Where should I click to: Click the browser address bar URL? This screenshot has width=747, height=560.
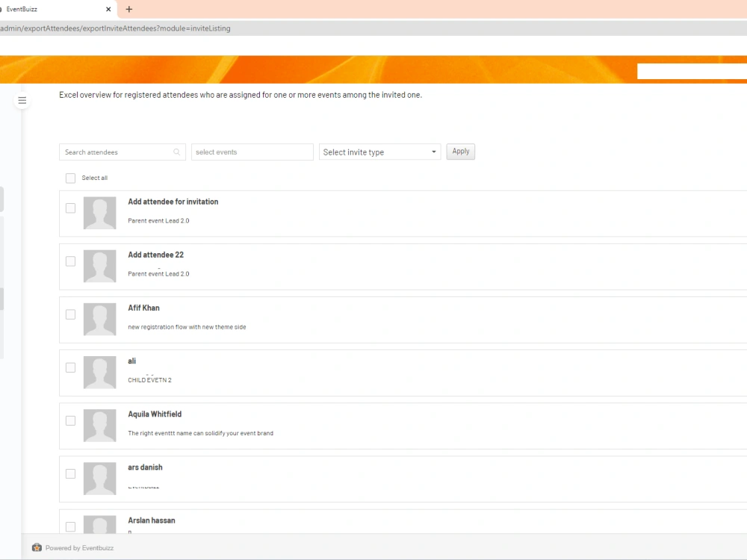click(x=115, y=28)
